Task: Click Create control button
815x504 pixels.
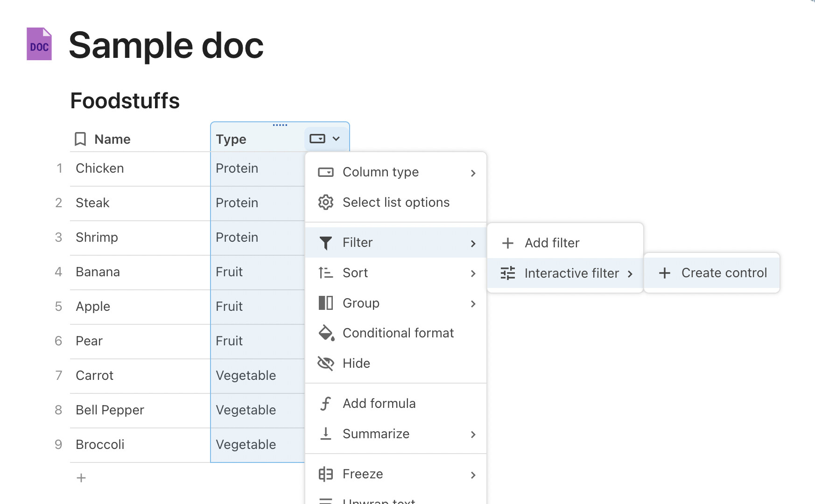Action: [x=712, y=273]
